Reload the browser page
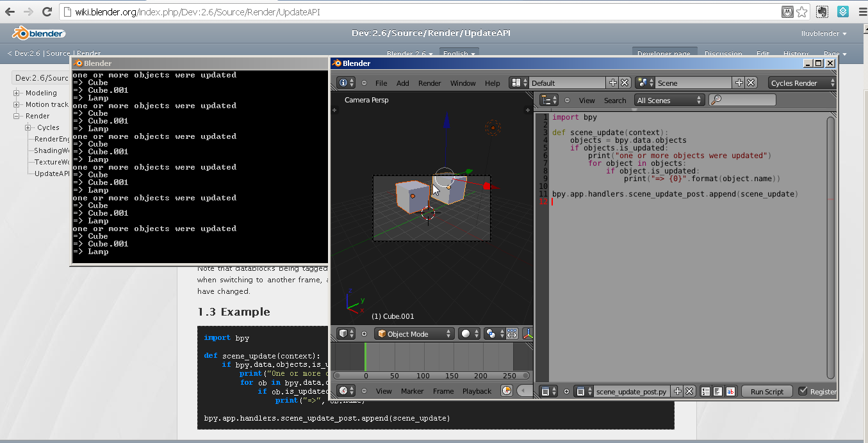Screen dimensions: 868x443 (47, 12)
